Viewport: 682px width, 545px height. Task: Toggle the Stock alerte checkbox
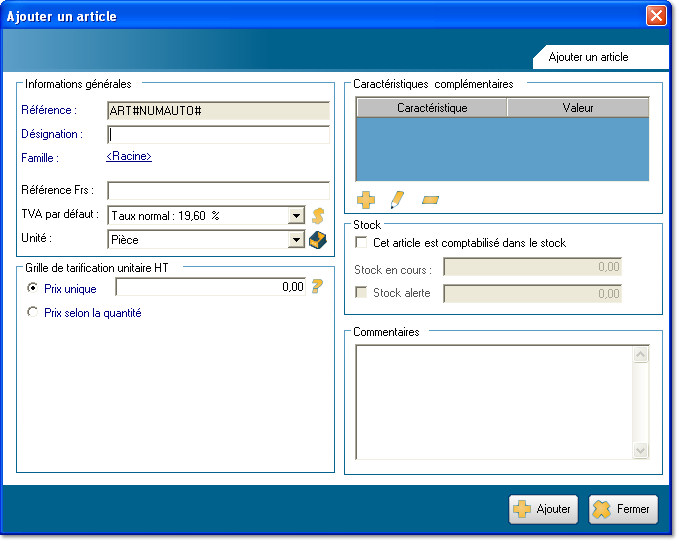pyautogui.click(x=362, y=293)
